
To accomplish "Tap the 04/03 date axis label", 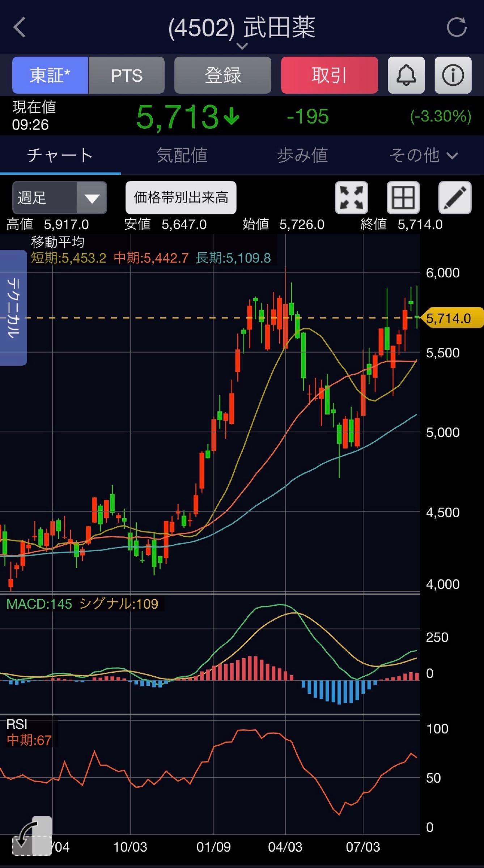I will click(x=285, y=847).
